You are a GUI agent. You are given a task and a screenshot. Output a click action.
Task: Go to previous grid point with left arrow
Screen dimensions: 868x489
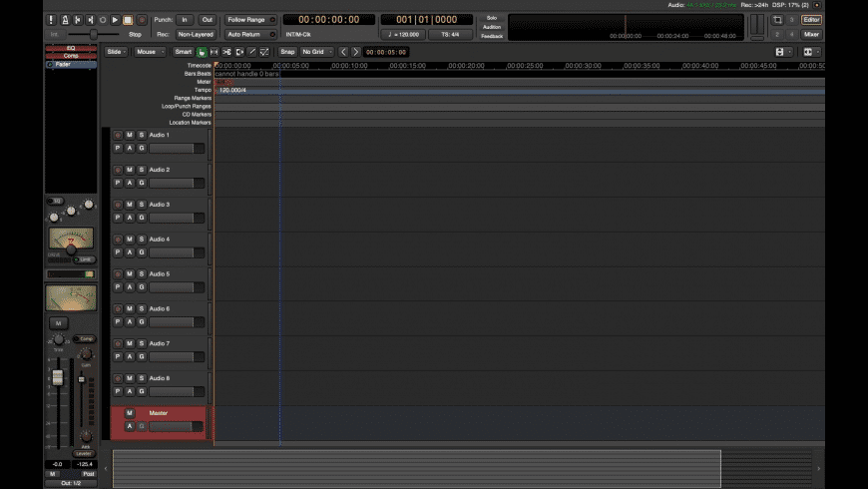[x=343, y=52]
